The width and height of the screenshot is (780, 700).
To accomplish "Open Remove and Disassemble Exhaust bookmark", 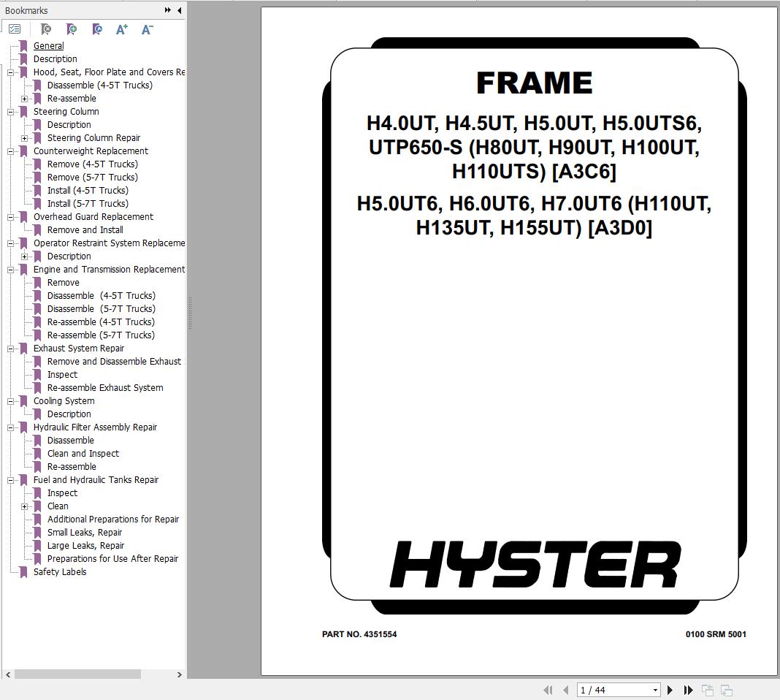I will tap(115, 362).
